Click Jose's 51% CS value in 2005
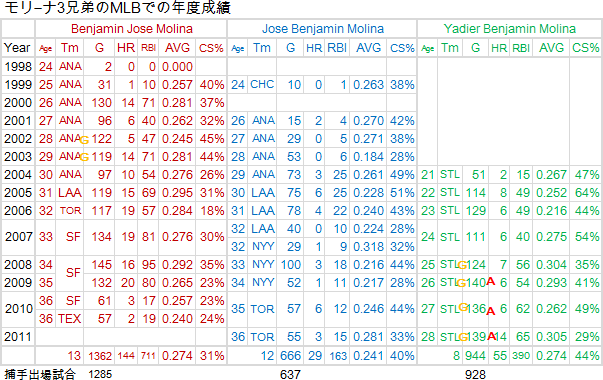This screenshot has height=380, width=603. 402,193
